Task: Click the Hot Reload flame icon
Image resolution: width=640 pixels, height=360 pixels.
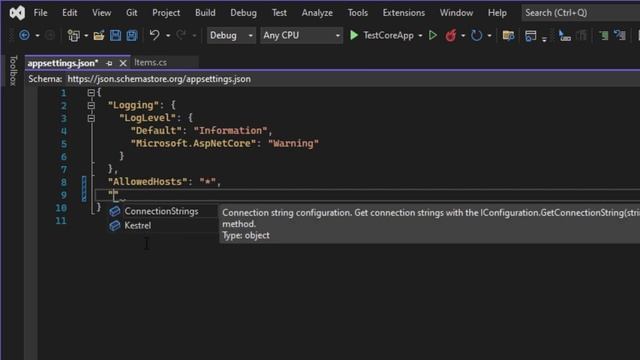Action: (x=451, y=36)
